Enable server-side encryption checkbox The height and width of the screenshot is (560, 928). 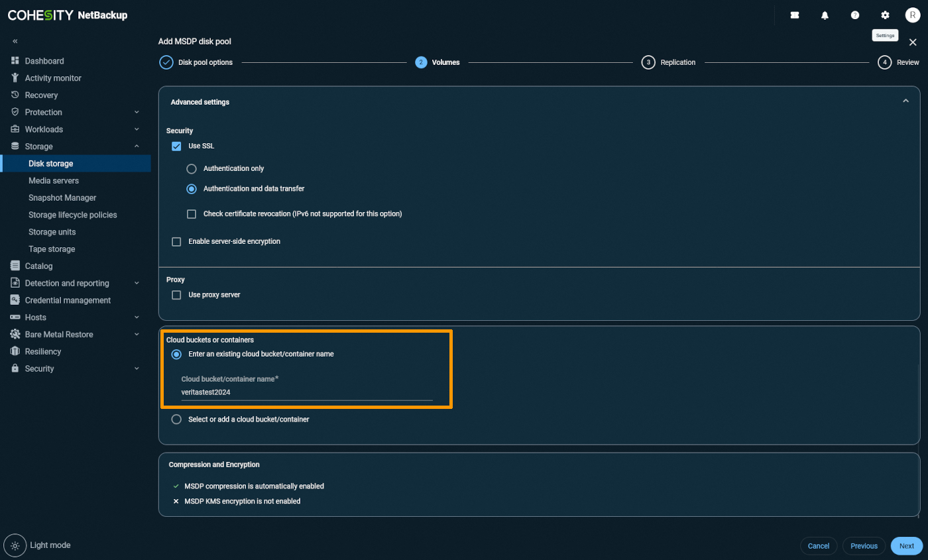click(x=176, y=242)
